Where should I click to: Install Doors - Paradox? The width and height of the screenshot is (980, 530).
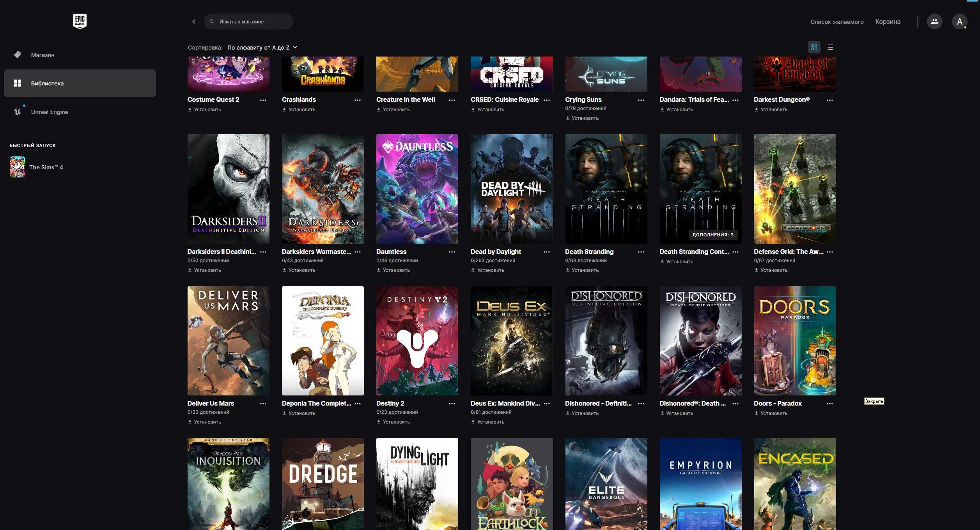pos(771,413)
